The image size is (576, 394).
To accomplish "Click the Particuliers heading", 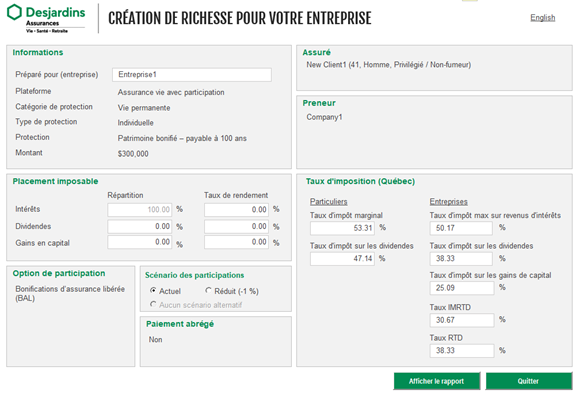I will (328, 202).
